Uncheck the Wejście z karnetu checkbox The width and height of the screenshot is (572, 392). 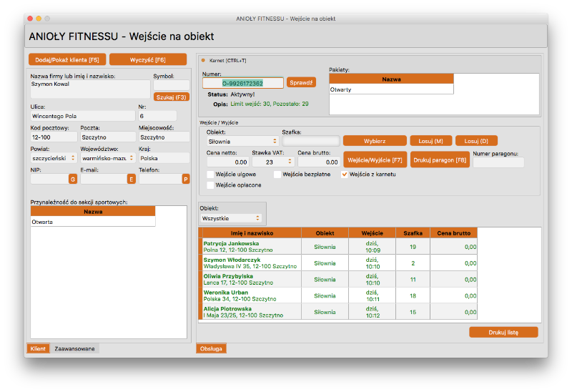[345, 174]
